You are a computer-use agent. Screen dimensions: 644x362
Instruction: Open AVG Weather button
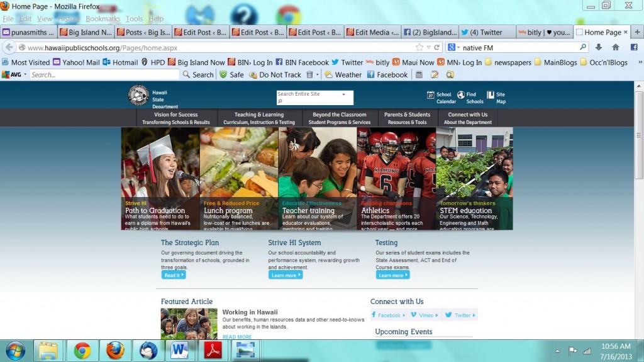[343, 74]
